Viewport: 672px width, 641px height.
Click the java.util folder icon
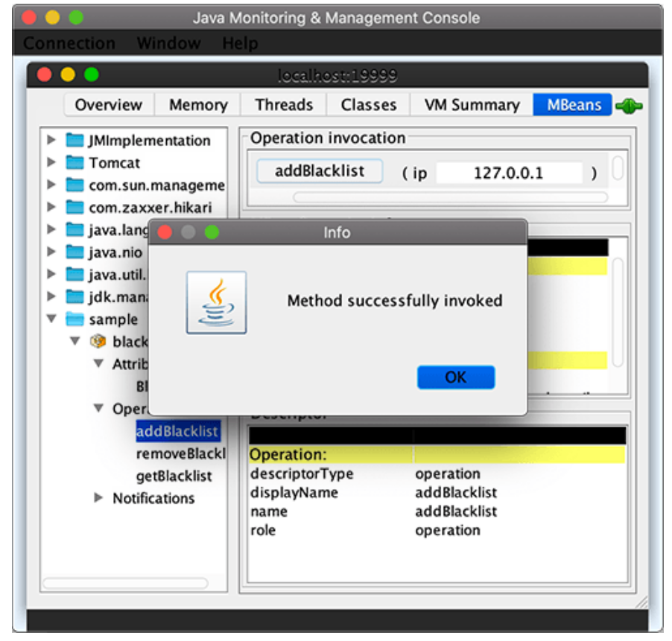pyautogui.click(x=75, y=274)
